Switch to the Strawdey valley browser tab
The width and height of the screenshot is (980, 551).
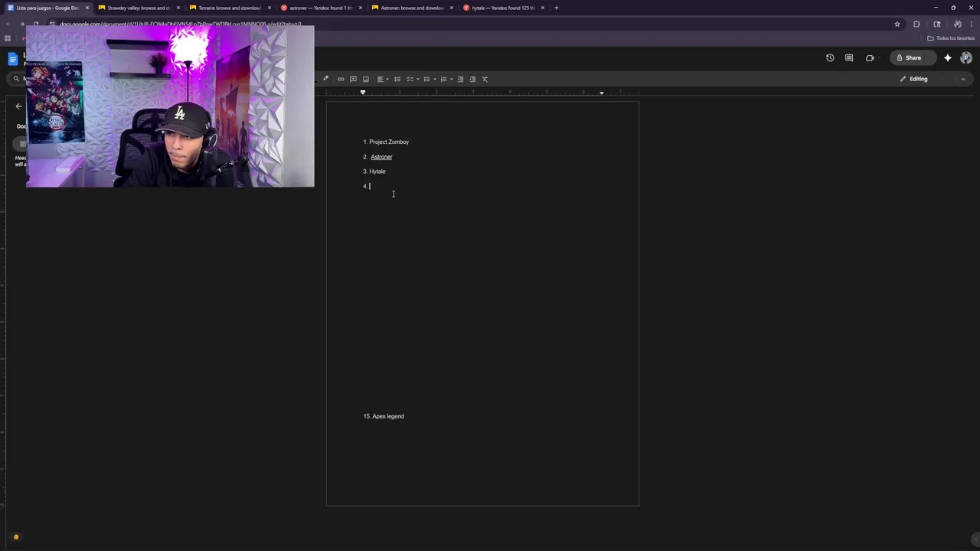point(138,8)
